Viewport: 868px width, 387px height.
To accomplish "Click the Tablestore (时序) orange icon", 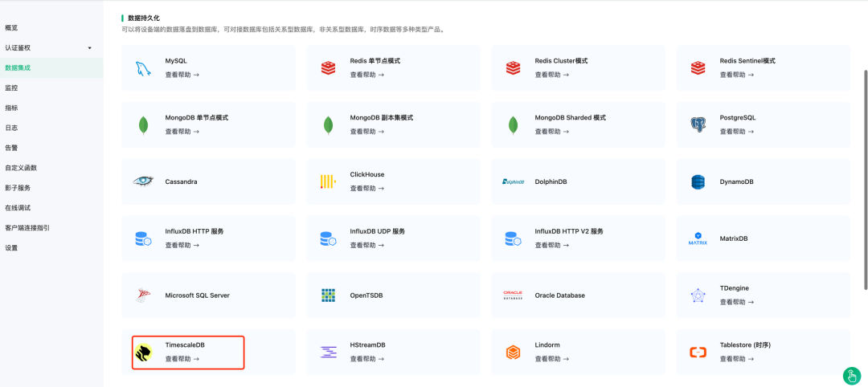I will click(698, 352).
